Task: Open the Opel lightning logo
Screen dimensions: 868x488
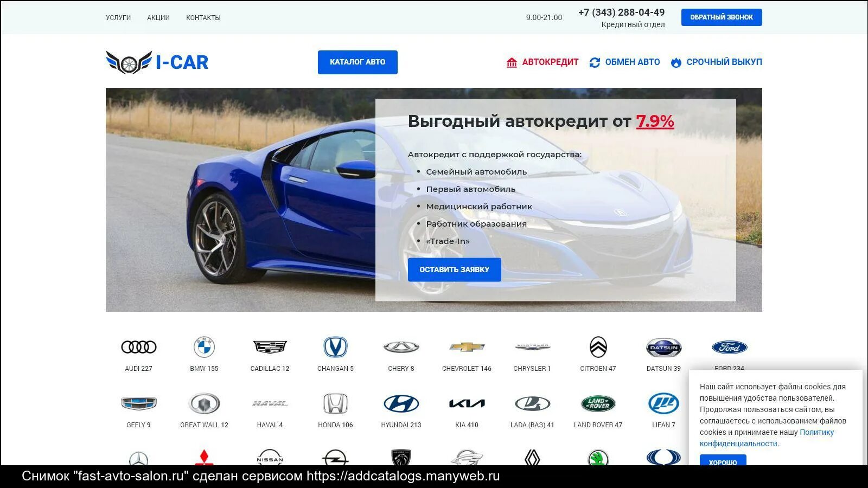Action: pos(335,457)
